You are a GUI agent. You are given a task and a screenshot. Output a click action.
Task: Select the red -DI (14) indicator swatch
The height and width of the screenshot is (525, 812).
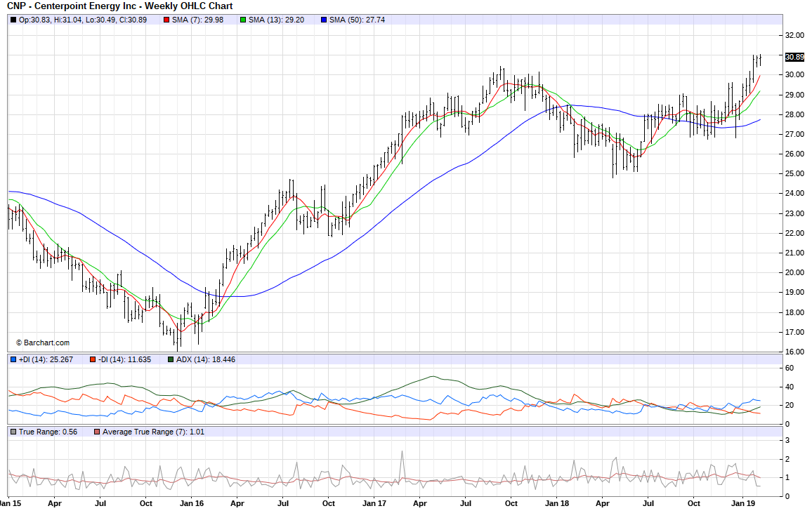pyautogui.click(x=92, y=360)
